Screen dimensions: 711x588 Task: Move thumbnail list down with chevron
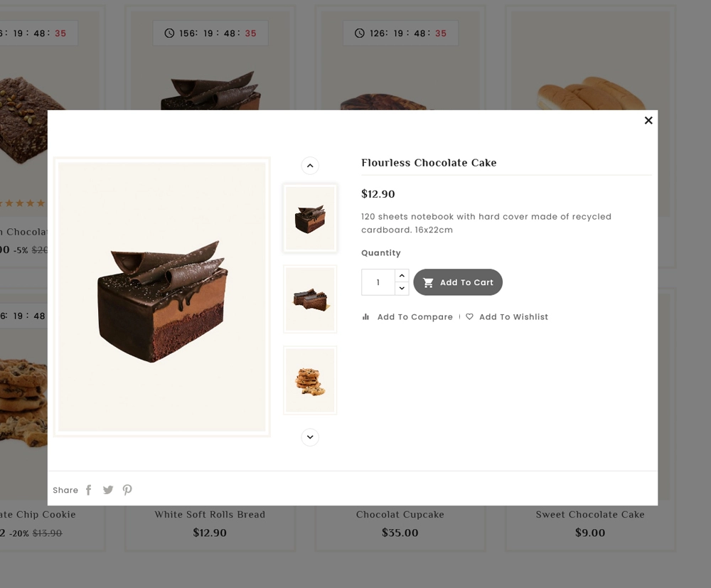click(x=310, y=437)
